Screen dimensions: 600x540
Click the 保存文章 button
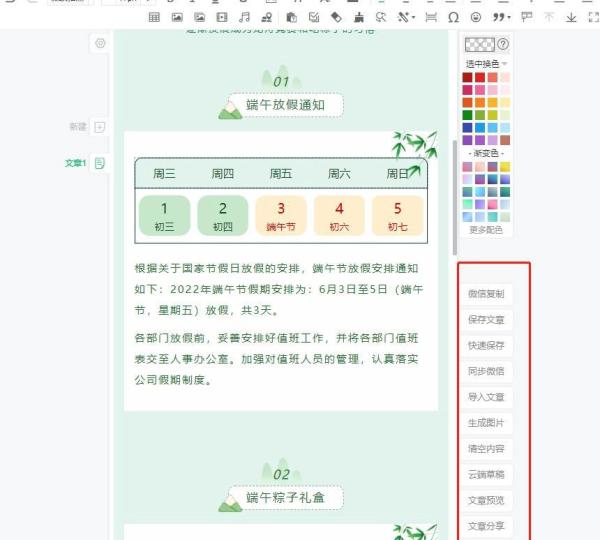coord(487,320)
